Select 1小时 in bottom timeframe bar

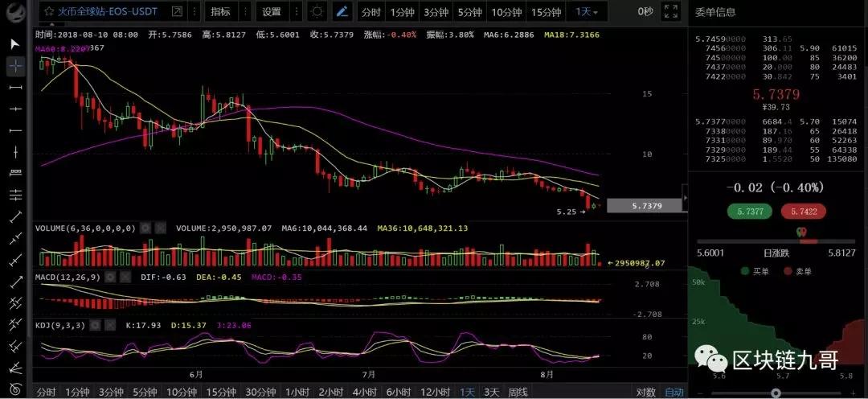pyautogui.click(x=299, y=393)
